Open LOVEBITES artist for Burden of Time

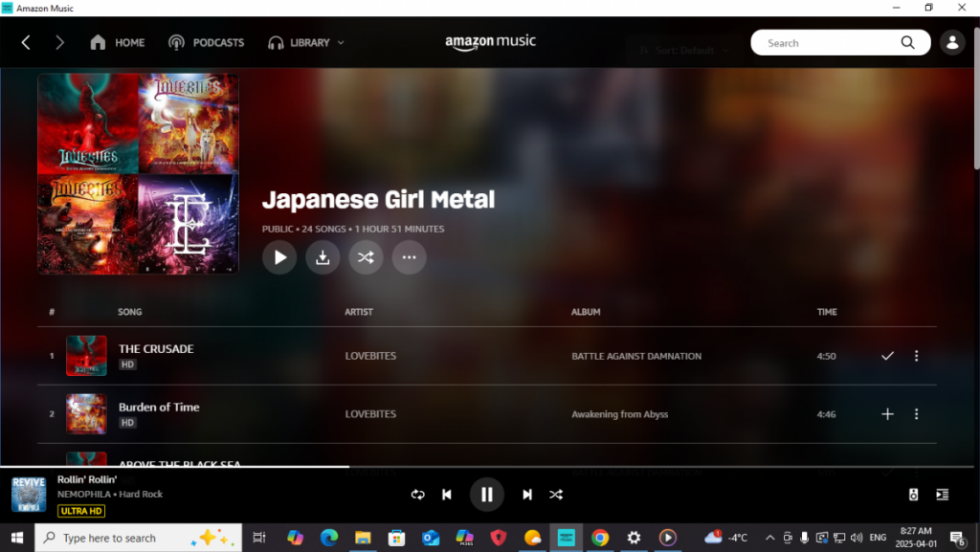(x=370, y=414)
